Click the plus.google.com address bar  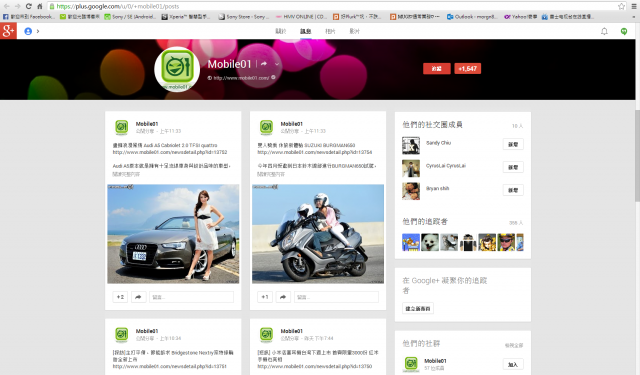pyautogui.click(x=333, y=6)
